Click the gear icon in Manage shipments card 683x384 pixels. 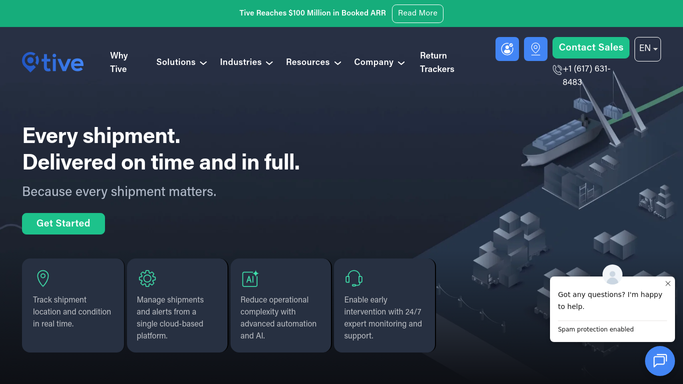pyautogui.click(x=147, y=278)
